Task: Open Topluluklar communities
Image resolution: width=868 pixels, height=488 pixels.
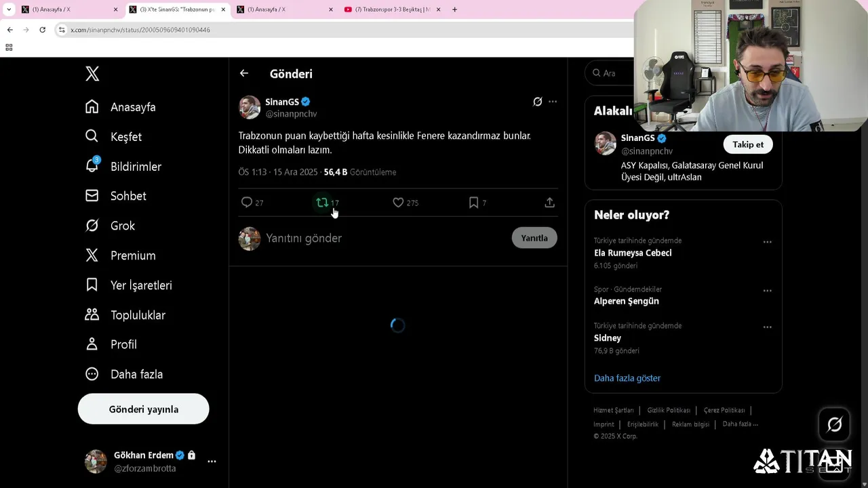Action: pos(125,315)
